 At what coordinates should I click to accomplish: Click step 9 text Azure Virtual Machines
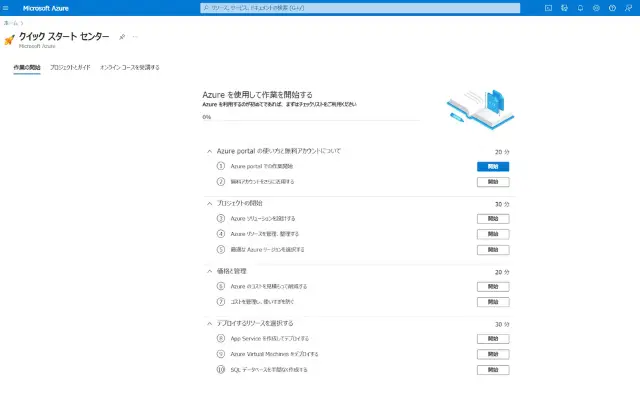click(x=274, y=354)
